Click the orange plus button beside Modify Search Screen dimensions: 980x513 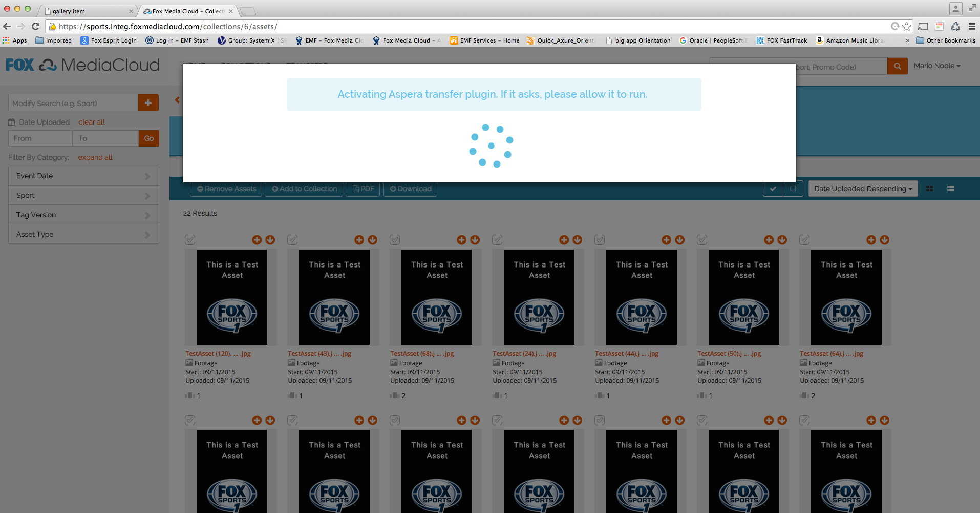pyautogui.click(x=148, y=103)
